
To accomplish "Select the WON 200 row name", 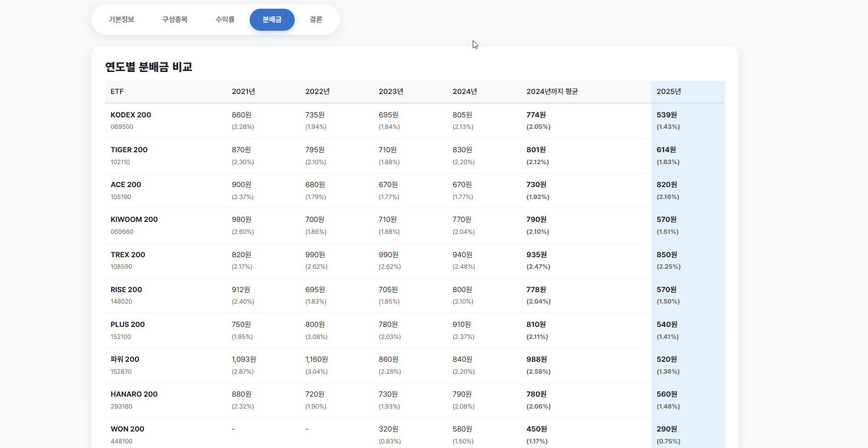I will 128,429.
